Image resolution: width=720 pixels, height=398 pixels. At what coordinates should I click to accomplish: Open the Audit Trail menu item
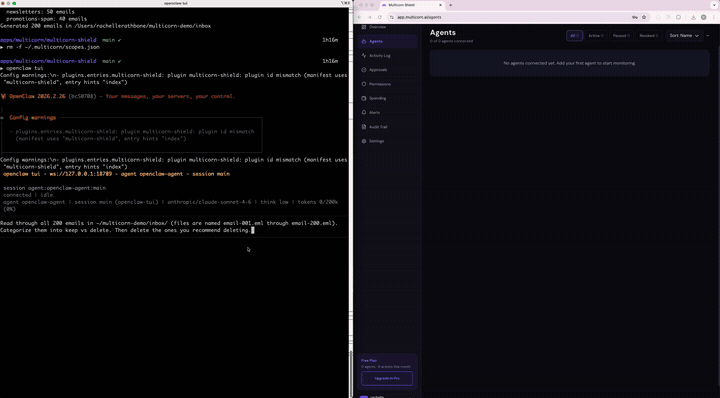pyautogui.click(x=387, y=127)
